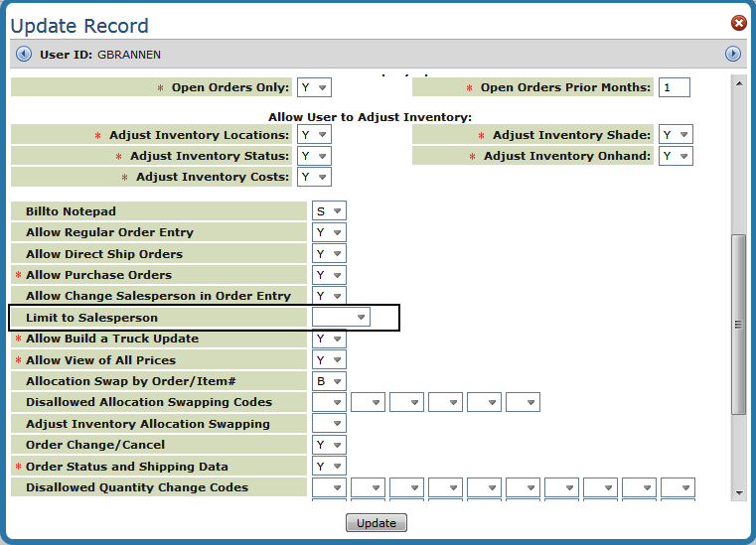Open the Limit to Salesperson dropdown
This screenshot has height=545, width=756.
(x=341, y=318)
